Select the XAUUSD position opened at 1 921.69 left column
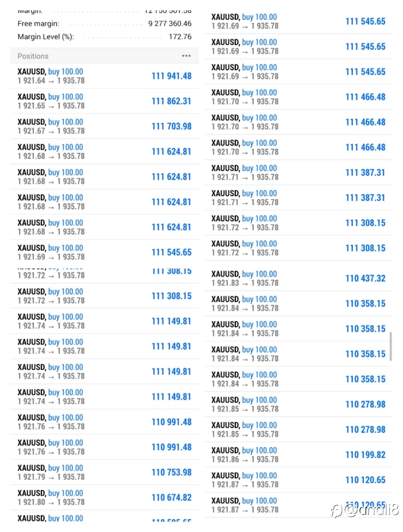The width and height of the screenshot is (403, 532). point(104,252)
